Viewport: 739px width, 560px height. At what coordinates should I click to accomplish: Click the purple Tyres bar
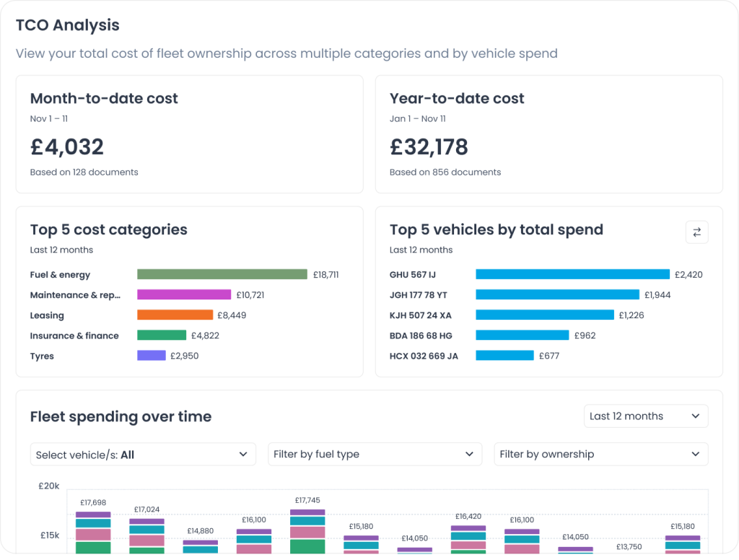152,356
